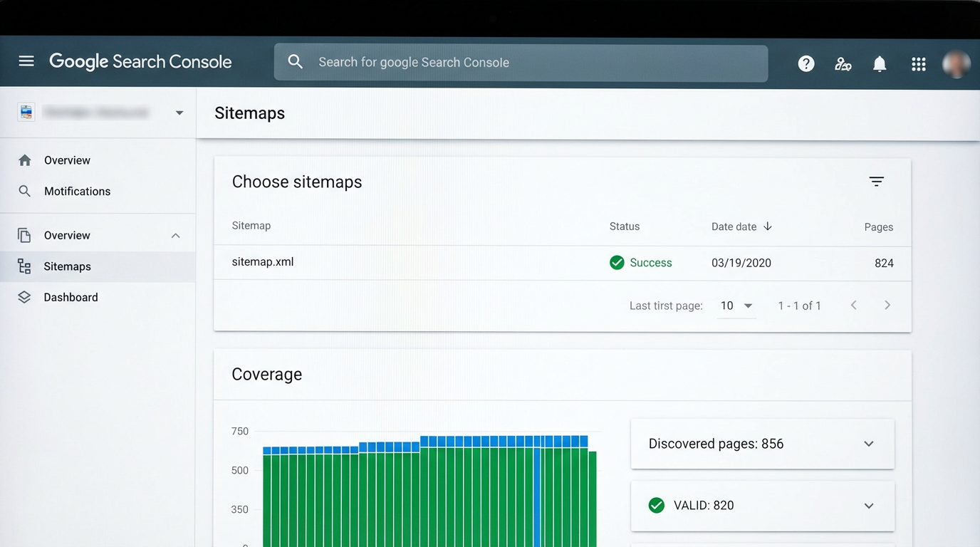This screenshot has height=547, width=980.
Task: Select Notifications in the sidebar
Action: pyautogui.click(x=78, y=191)
